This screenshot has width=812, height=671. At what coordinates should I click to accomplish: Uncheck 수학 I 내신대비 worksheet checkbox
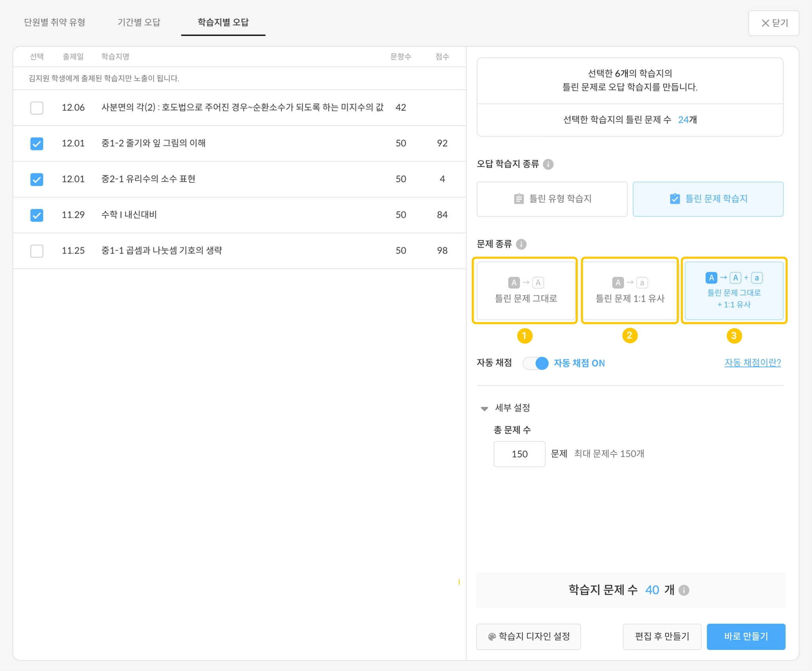(x=37, y=215)
